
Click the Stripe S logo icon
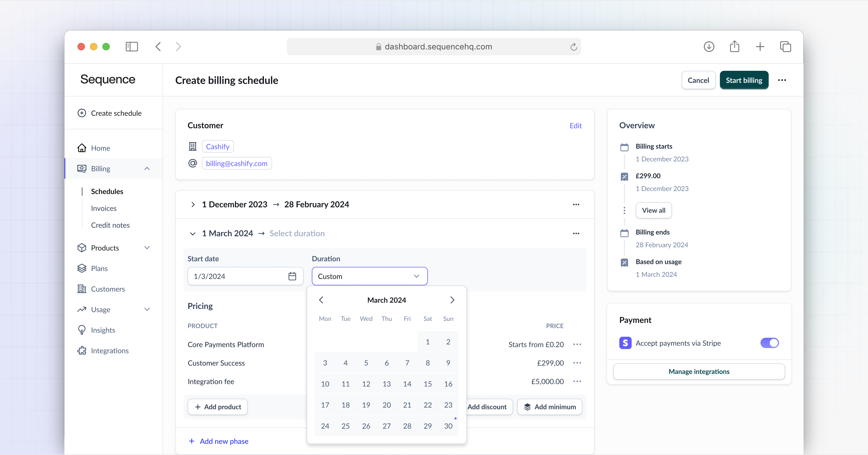tap(625, 343)
